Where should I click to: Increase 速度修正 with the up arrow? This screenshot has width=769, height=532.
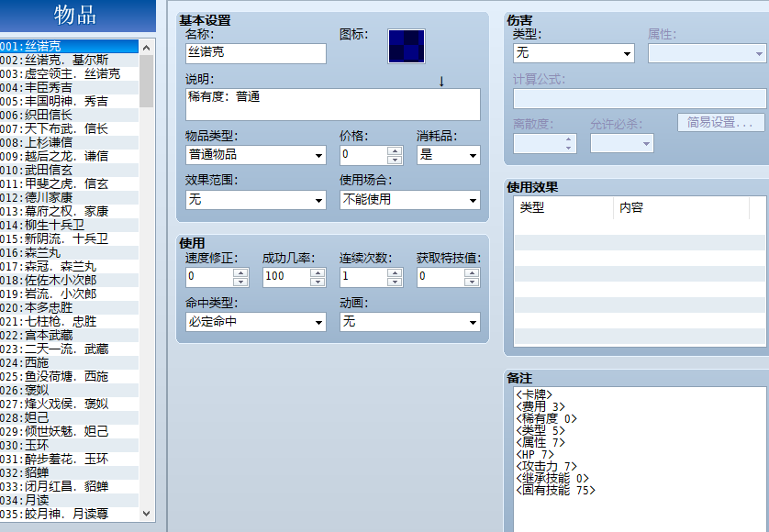coord(240,273)
